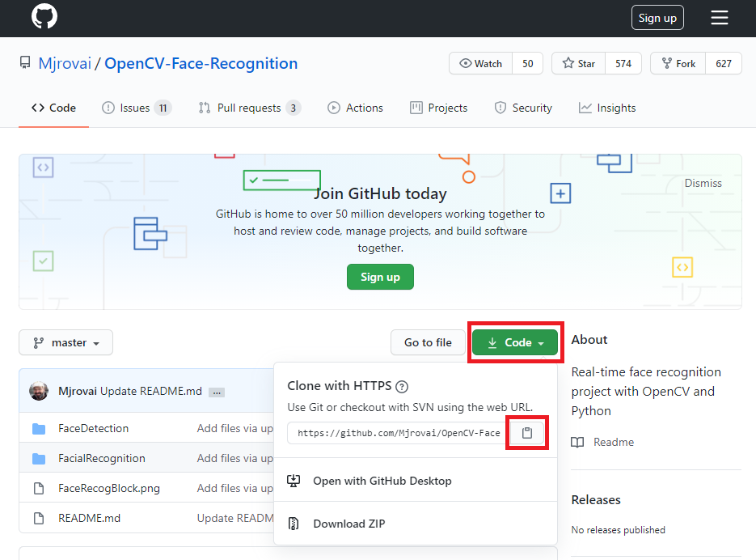The width and height of the screenshot is (756, 560).
Task: Open the Pull requests tab
Action: [250, 108]
